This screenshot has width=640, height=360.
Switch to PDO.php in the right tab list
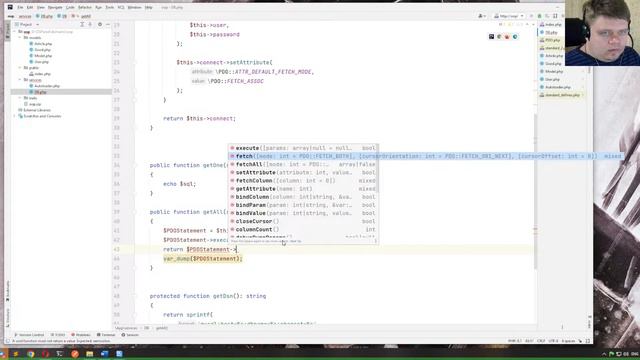(550, 40)
